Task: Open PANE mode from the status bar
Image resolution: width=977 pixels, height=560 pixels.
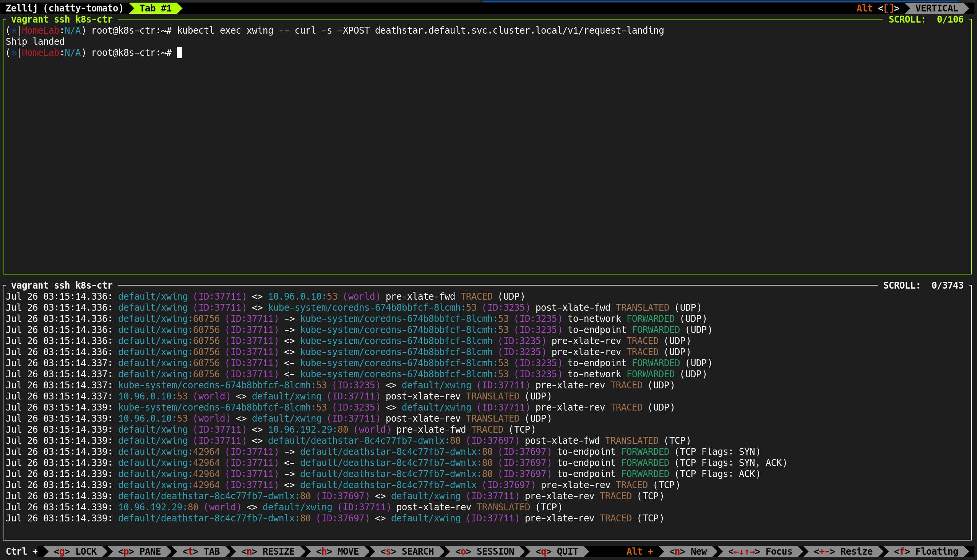Action: click(x=139, y=551)
